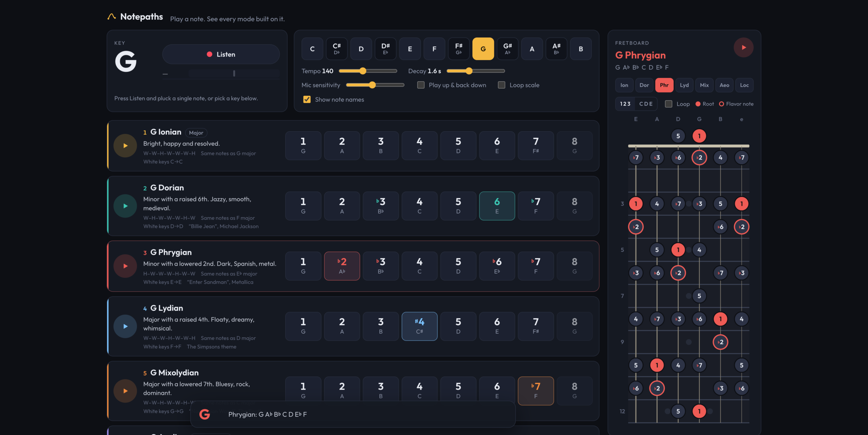Play the G Dorian scale
This screenshot has height=435, width=868.
(x=125, y=206)
